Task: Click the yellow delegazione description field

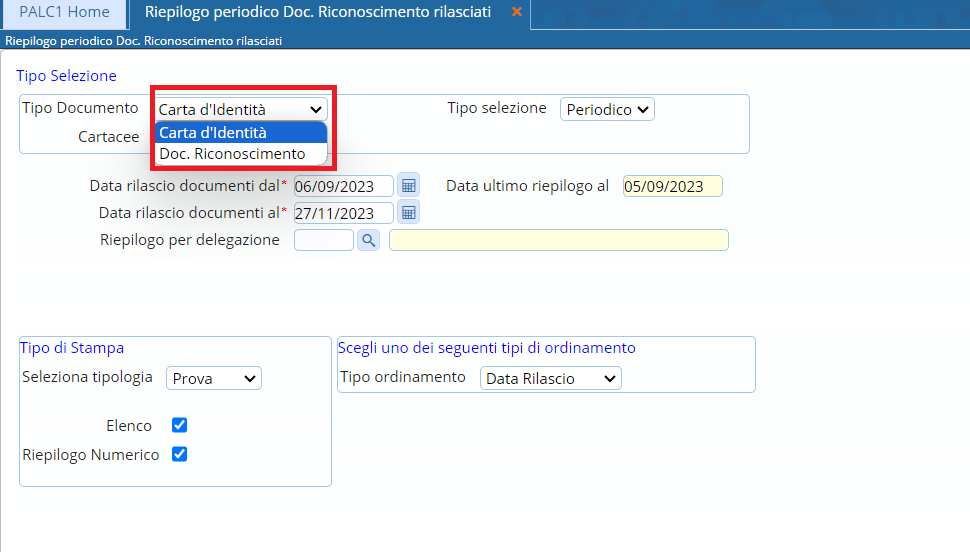Action: pyautogui.click(x=558, y=240)
